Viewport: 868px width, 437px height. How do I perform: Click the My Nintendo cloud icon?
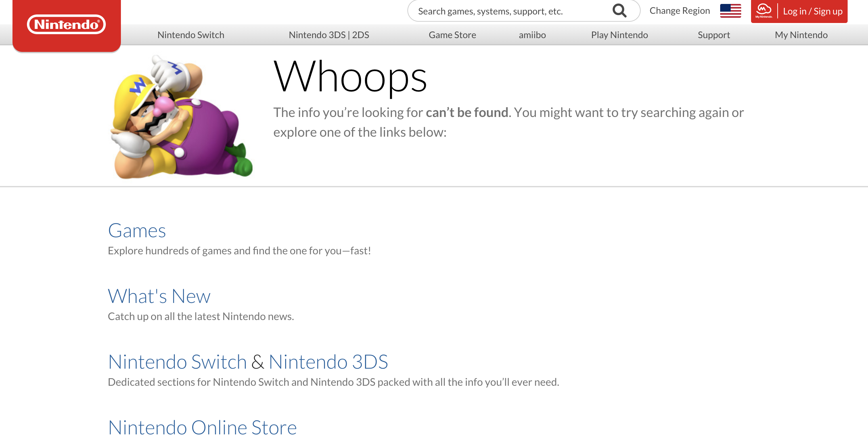[x=764, y=11]
